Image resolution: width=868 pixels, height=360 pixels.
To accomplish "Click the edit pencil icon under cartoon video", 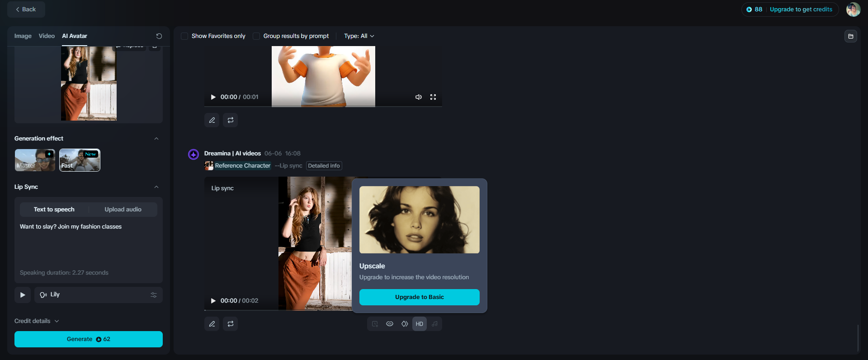I will point(212,120).
